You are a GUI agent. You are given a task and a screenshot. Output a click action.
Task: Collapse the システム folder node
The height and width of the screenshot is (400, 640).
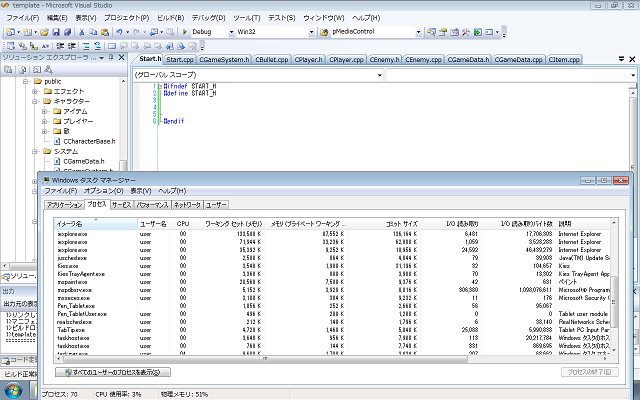(33, 151)
